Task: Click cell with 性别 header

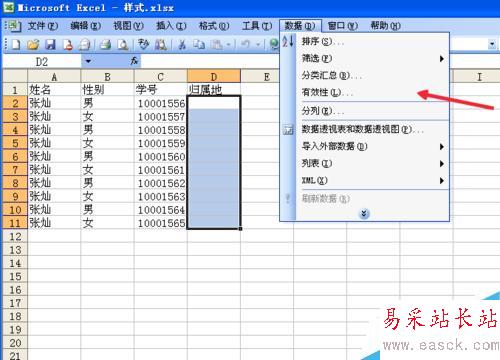Action: coord(107,90)
